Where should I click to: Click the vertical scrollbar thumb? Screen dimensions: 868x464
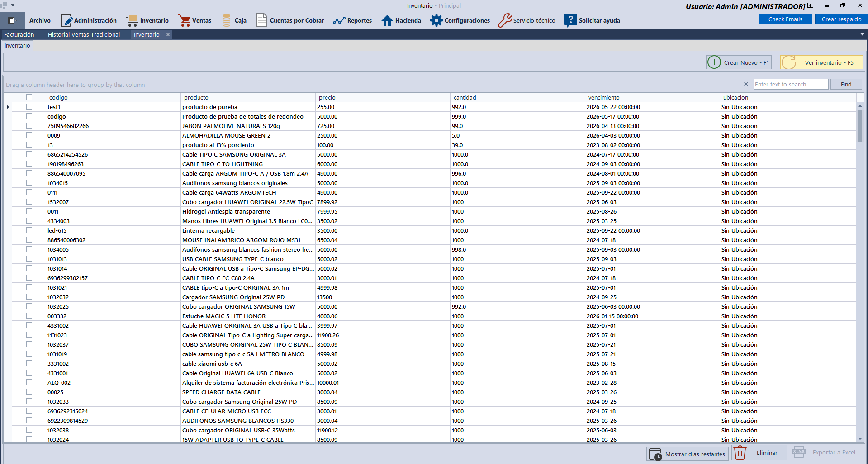pos(860,126)
